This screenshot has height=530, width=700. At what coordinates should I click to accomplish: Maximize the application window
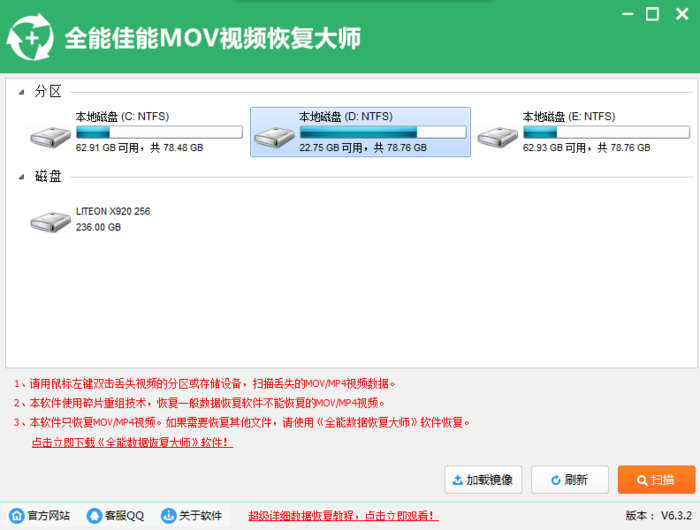(653, 14)
